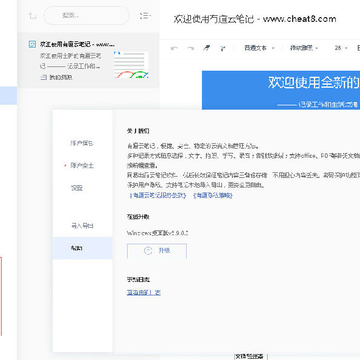
Task: Open the paragraph style dropdown
Action: click(259, 48)
